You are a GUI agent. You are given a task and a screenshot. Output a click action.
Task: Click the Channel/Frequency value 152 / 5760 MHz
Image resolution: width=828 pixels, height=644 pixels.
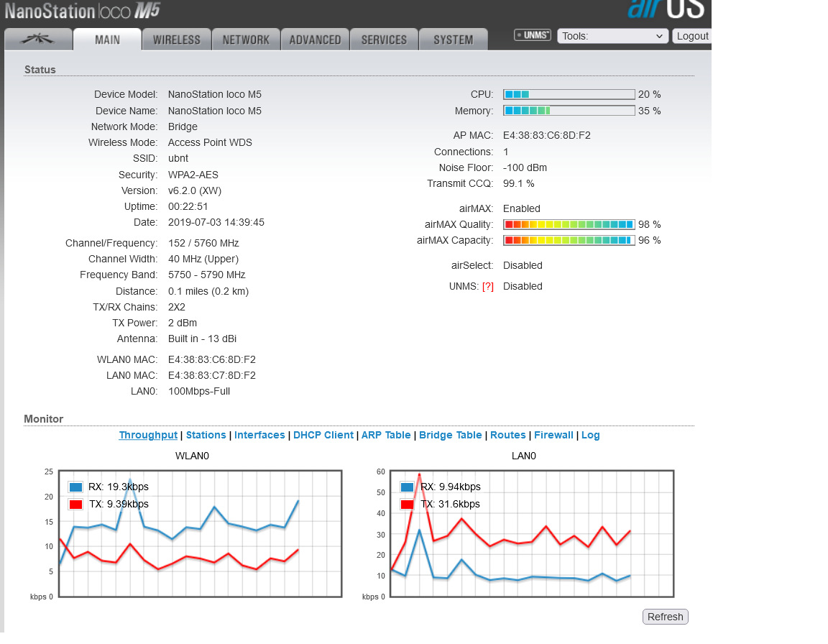pyautogui.click(x=203, y=244)
